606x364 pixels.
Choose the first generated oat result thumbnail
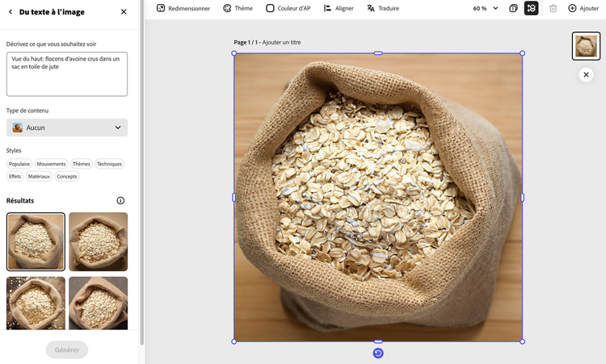[36, 241]
